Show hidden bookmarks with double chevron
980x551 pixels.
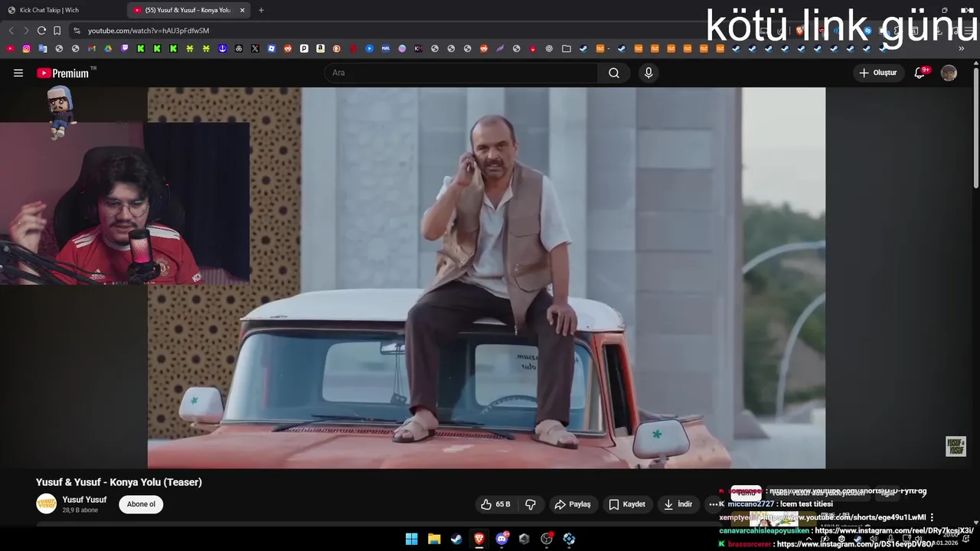point(962,48)
